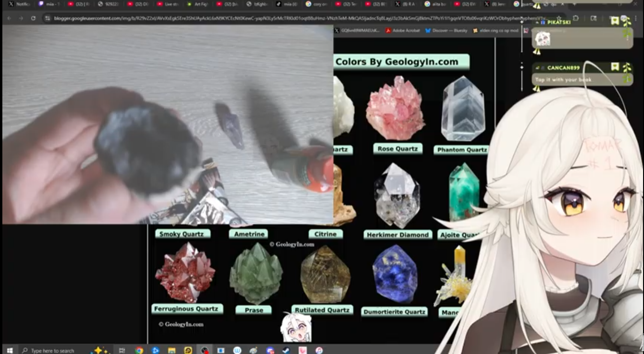The width and height of the screenshot is (644, 354).
Task: Click the Herkimer Diamond label
Action: pyautogui.click(x=398, y=235)
